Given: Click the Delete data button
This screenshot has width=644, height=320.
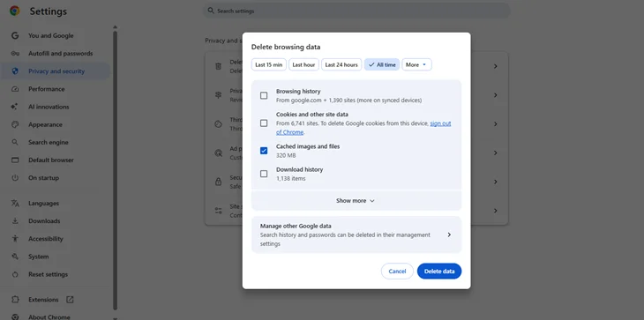Looking at the screenshot, I should pos(439,272).
